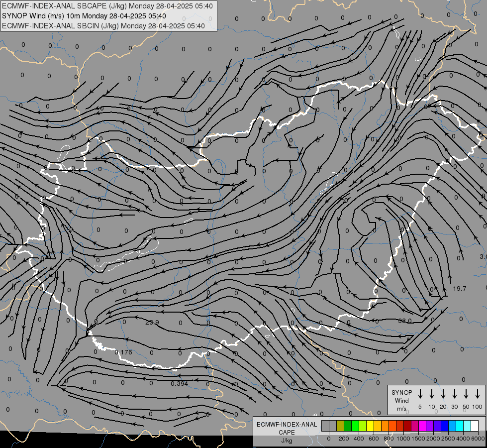Select the bright green swatch before 400
This screenshot has width=487, height=448.
355,426
